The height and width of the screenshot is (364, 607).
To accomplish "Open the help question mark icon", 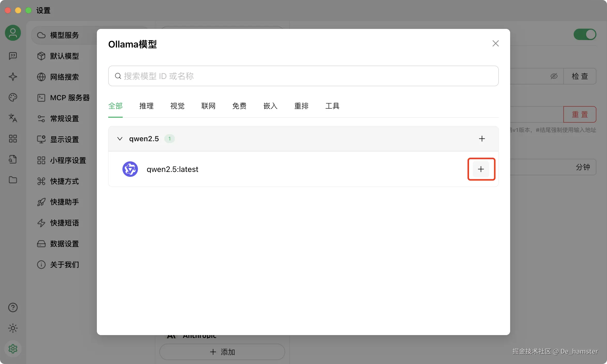I will click(x=13, y=307).
